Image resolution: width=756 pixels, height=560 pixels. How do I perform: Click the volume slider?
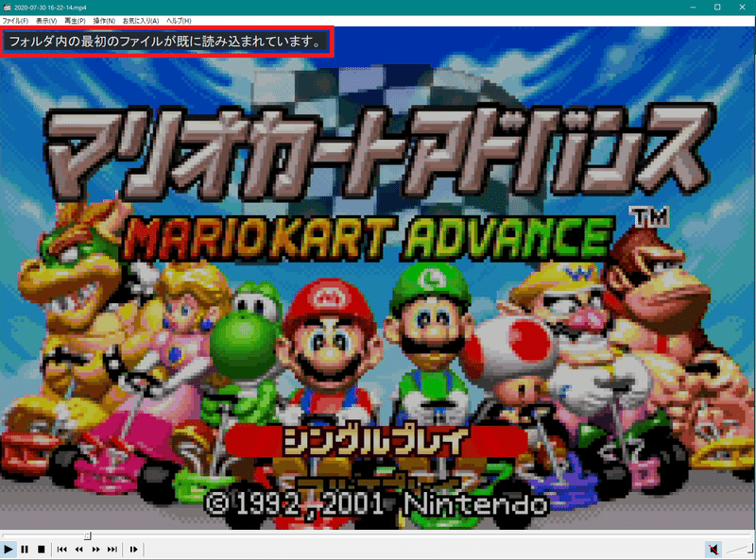coord(739,549)
